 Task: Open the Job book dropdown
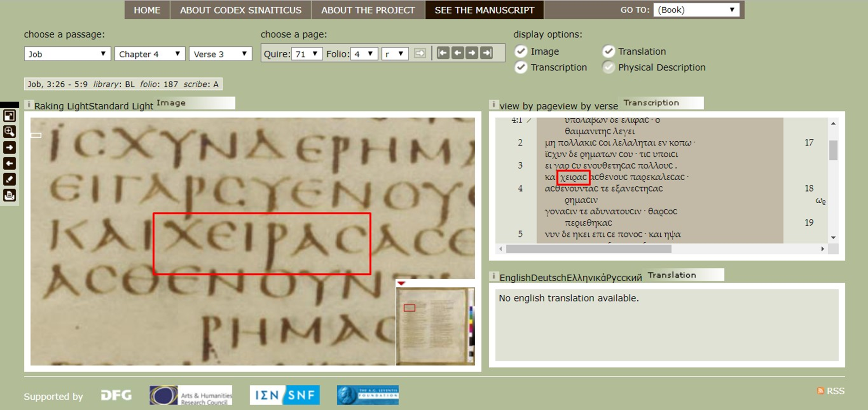pos(68,54)
